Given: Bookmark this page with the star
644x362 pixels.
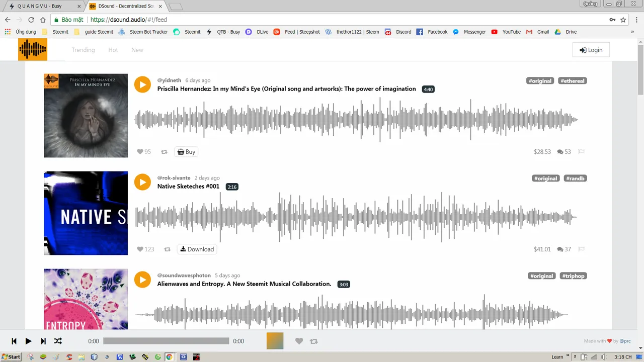Looking at the screenshot, I should pos(623,20).
